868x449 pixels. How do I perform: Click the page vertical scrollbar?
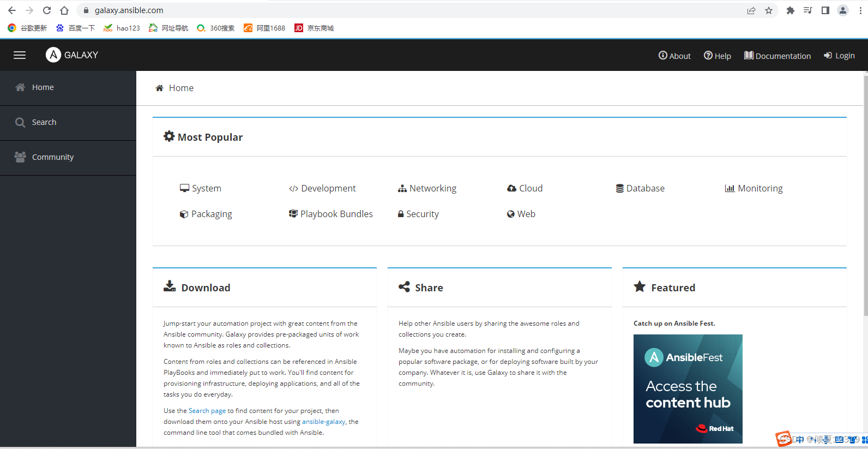click(865, 196)
